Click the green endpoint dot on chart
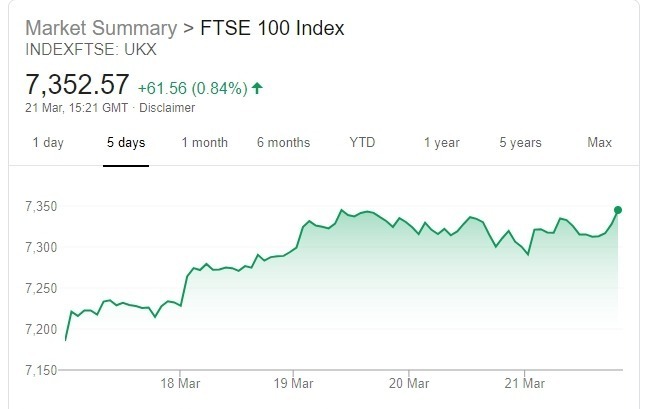 tap(618, 210)
